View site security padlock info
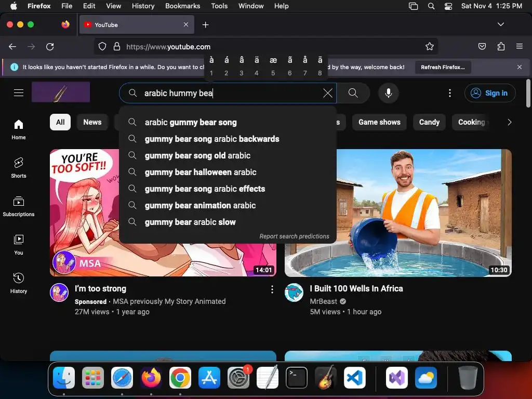The height and width of the screenshot is (399, 532). coord(117,46)
